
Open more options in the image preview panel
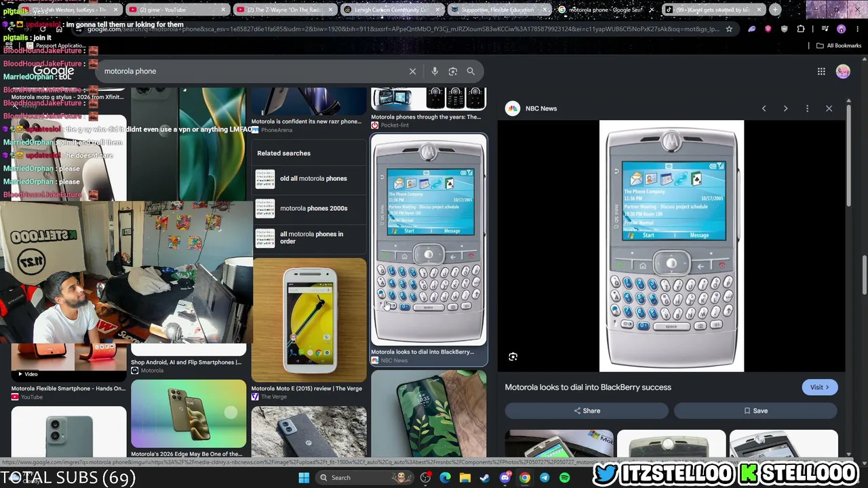pos(807,108)
